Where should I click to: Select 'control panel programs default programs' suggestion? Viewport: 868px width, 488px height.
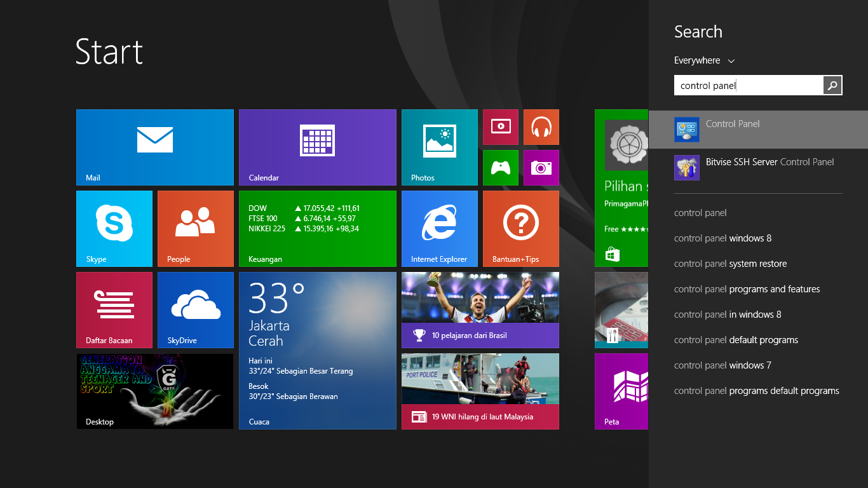click(757, 391)
